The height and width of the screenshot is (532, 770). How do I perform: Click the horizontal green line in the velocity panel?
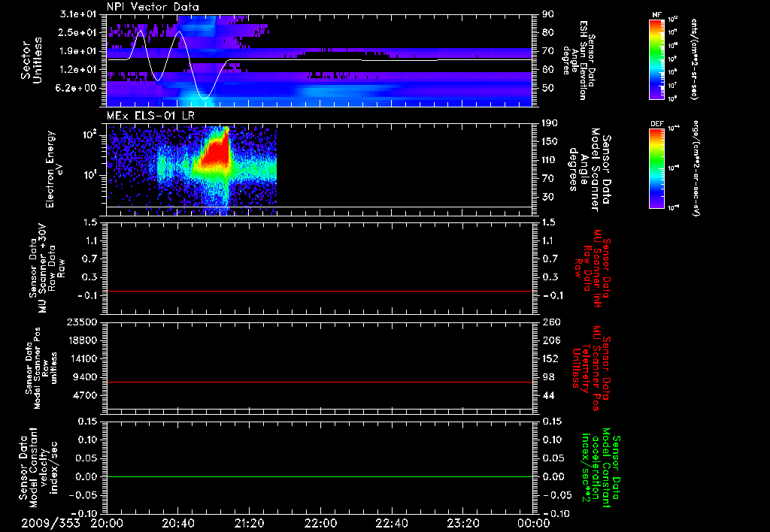click(x=320, y=476)
